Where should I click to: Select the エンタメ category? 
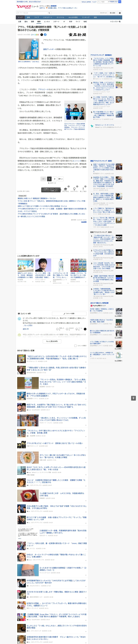tap(47, 21)
